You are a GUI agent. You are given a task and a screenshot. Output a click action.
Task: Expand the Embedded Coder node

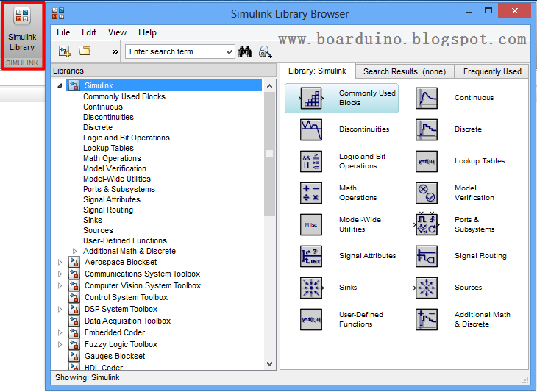tap(60, 332)
